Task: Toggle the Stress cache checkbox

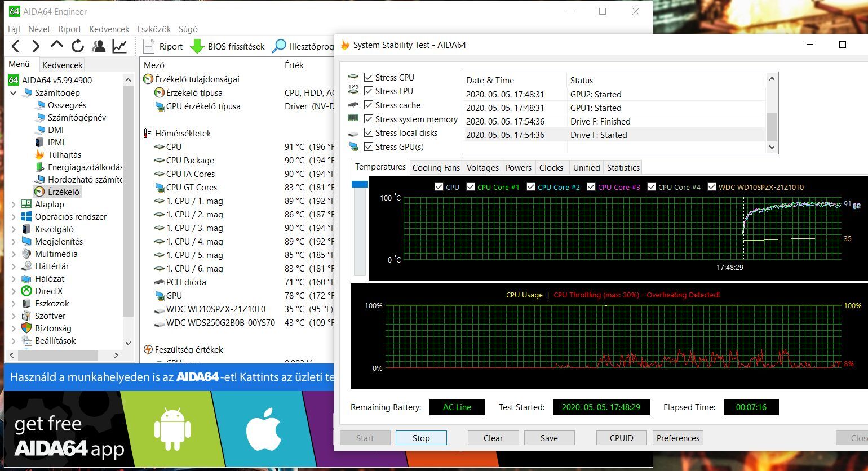Action: point(369,105)
